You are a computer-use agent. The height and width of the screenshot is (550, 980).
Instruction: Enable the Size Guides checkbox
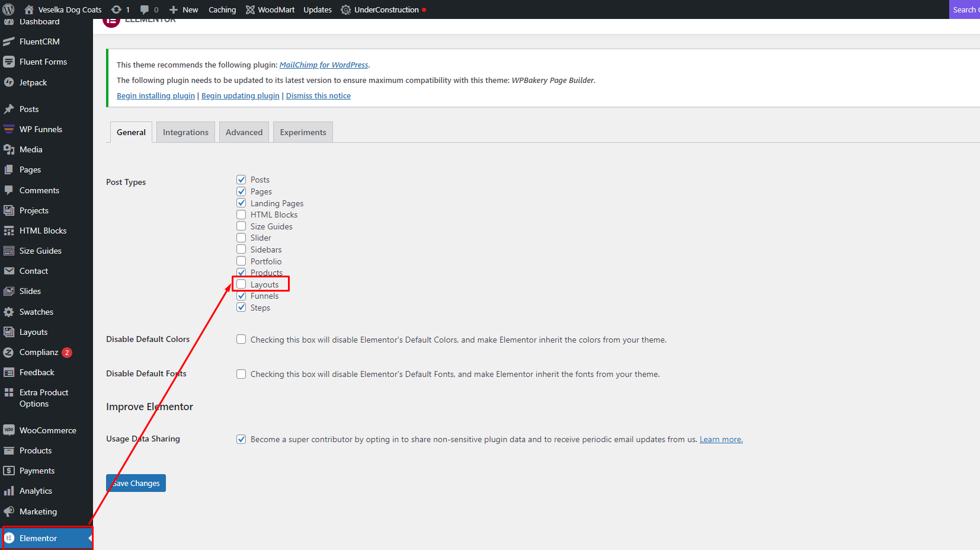point(241,226)
